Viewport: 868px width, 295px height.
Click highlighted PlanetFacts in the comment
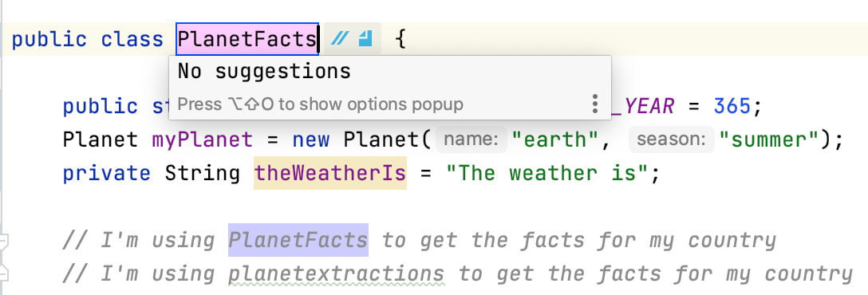point(298,240)
